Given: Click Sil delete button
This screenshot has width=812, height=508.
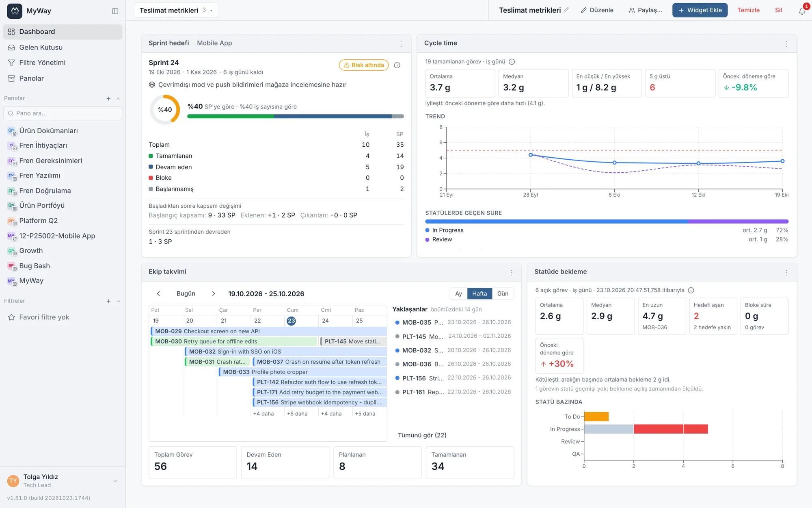Looking at the screenshot, I should pyautogui.click(x=778, y=10).
